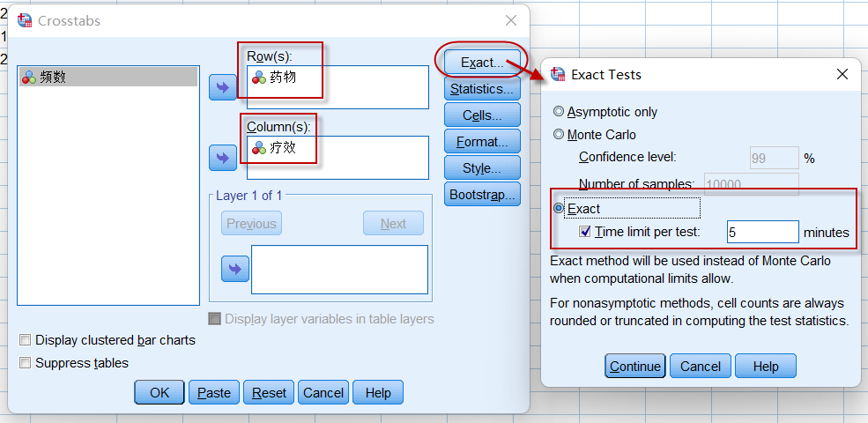
Task: Enable Display clustered bar charts
Action: coord(26,340)
